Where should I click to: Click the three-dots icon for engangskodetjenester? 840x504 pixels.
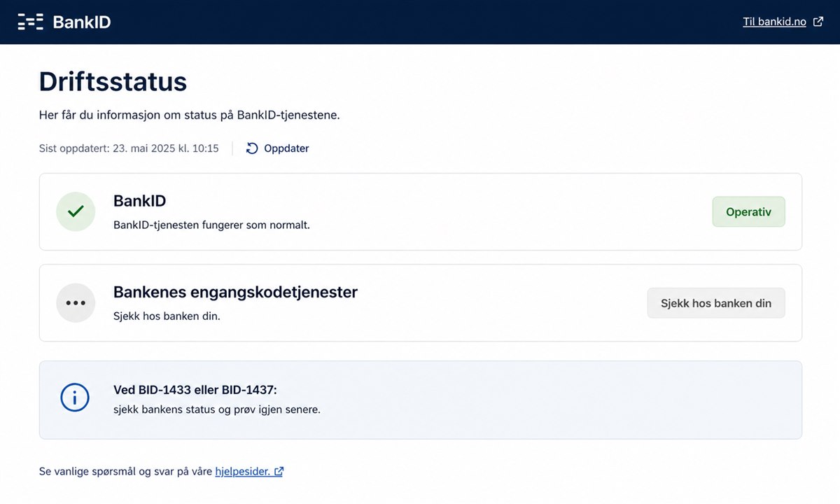(76, 303)
